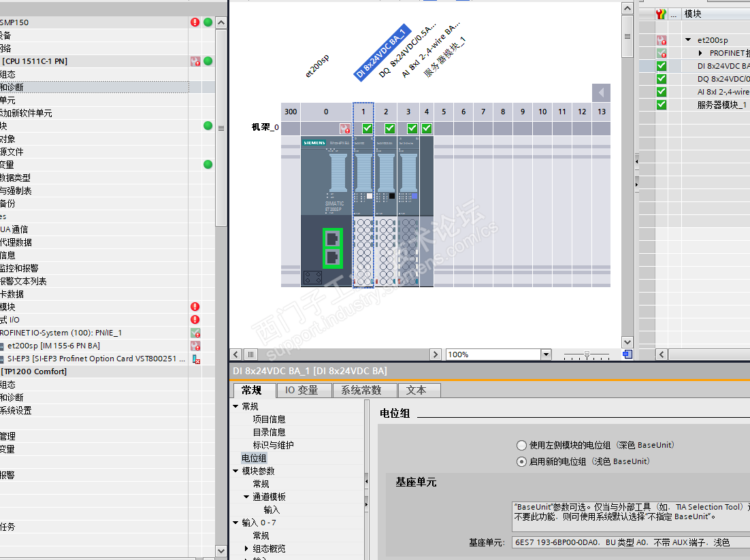Click the green status dot beside CPU 1511C-1 PN
This screenshot has width=750, height=560.
click(208, 61)
